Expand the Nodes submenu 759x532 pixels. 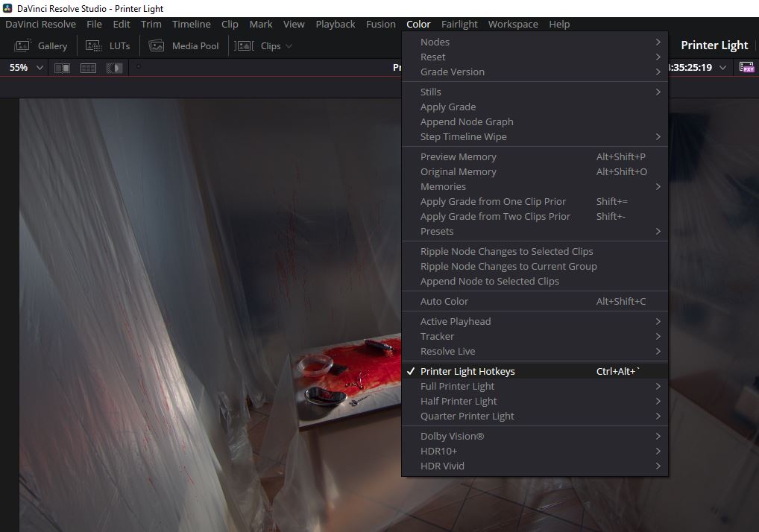pos(535,42)
